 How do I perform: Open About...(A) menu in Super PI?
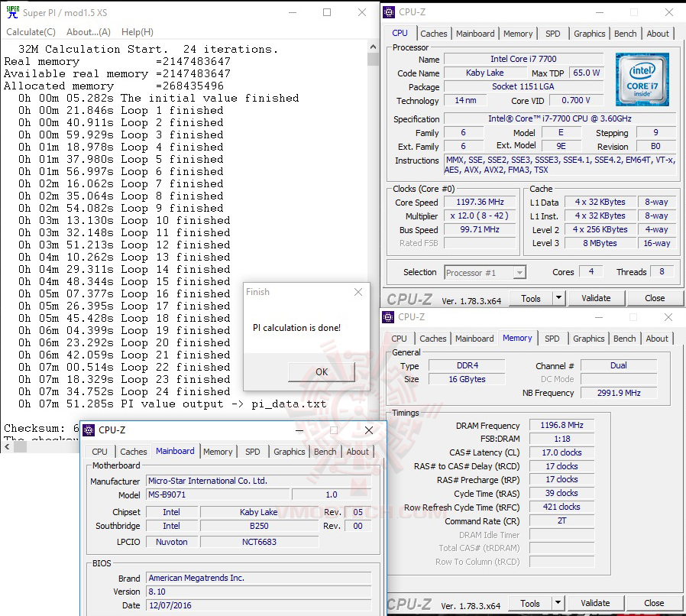(89, 32)
